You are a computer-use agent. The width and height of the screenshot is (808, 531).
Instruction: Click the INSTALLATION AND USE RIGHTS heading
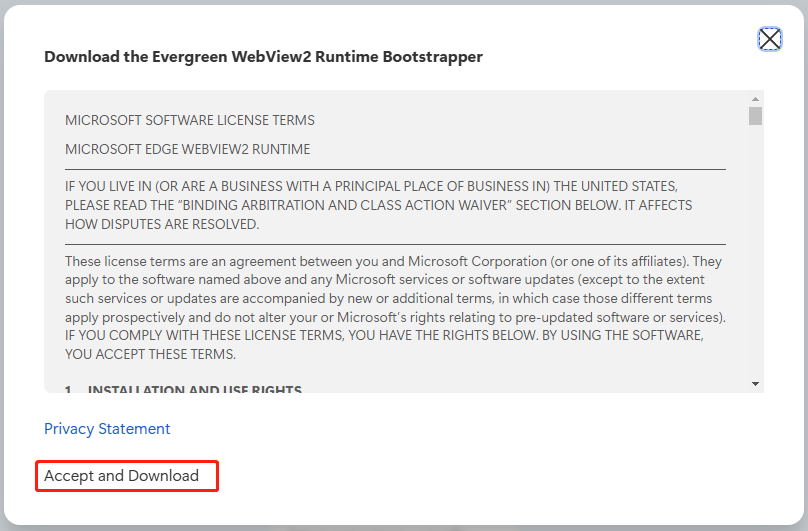click(x=194, y=389)
